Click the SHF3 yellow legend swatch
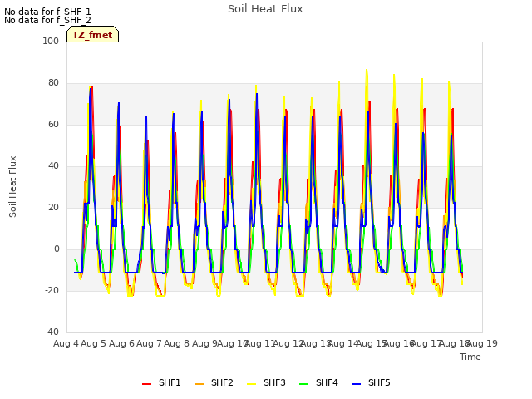 click(x=251, y=384)
